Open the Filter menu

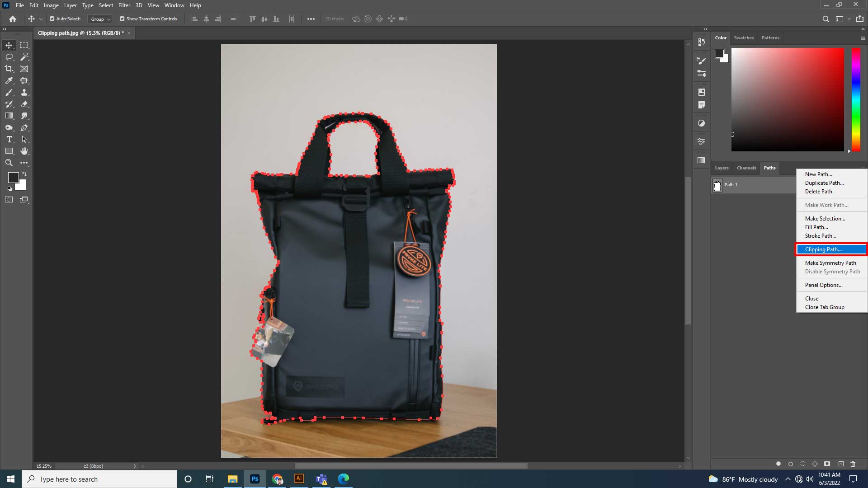(124, 5)
